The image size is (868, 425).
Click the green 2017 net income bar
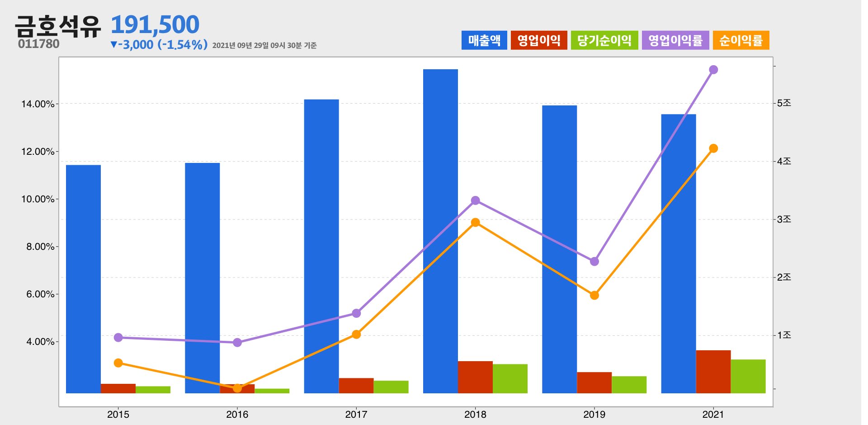pyautogui.click(x=391, y=387)
